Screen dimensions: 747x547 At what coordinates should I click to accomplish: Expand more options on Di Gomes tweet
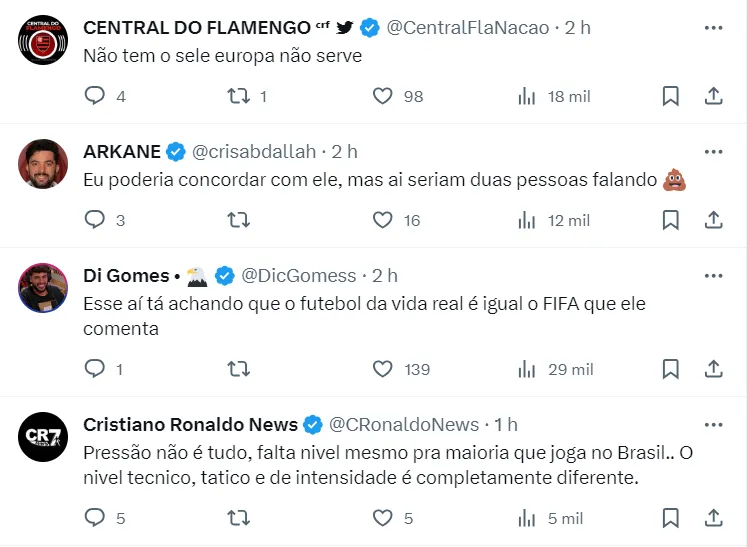point(713,276)
